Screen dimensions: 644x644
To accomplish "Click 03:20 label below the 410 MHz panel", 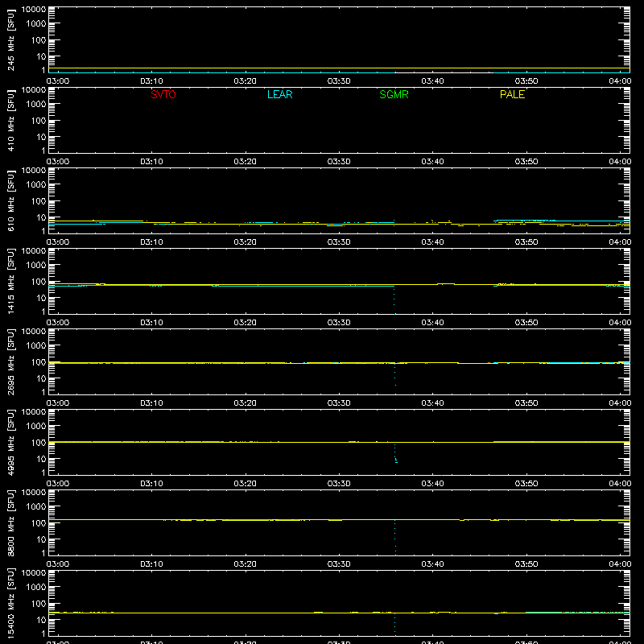I will click(x=246, y=162).
